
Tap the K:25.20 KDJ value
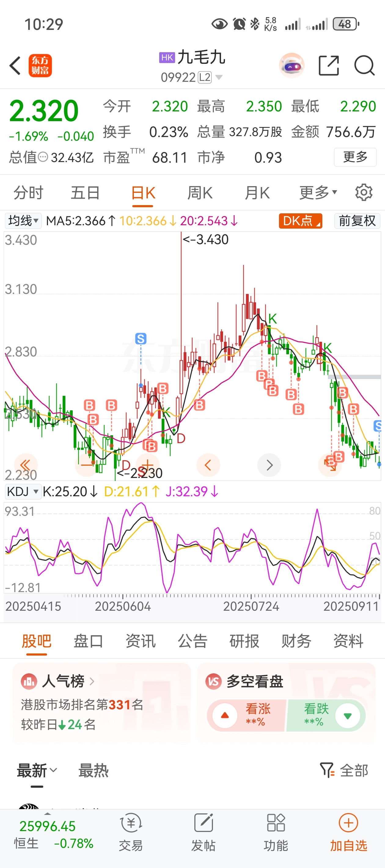tap(70, 492)
